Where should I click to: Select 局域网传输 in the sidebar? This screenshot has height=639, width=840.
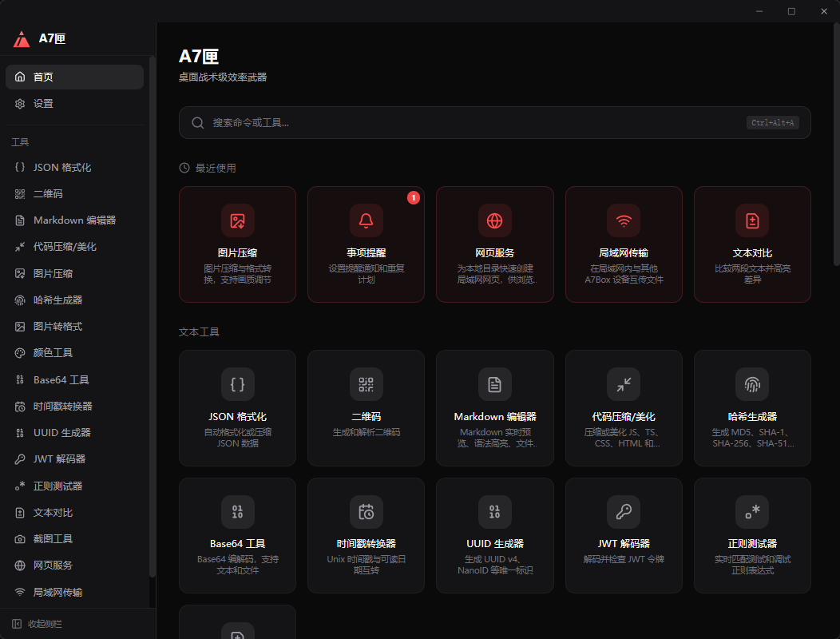click(74, 592)
